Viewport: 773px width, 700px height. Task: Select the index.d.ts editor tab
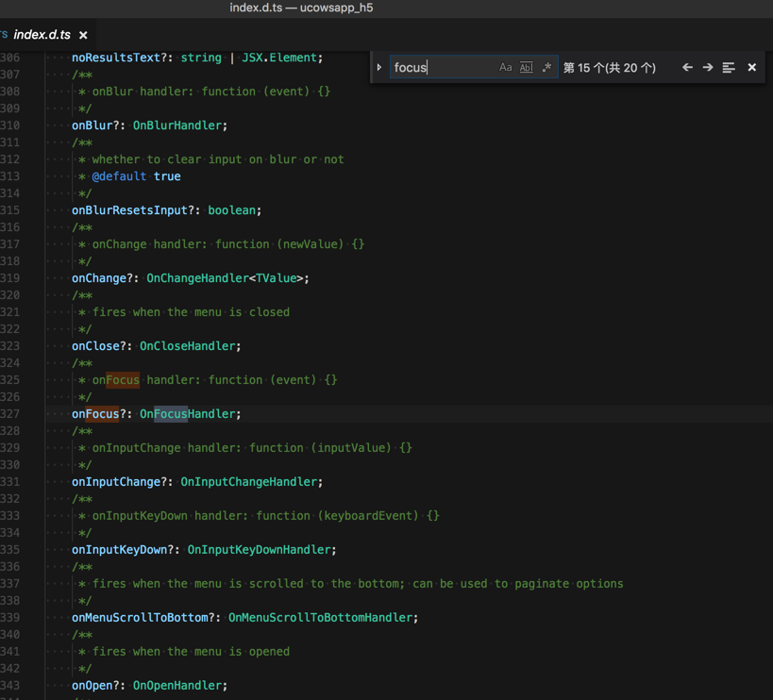42,35
